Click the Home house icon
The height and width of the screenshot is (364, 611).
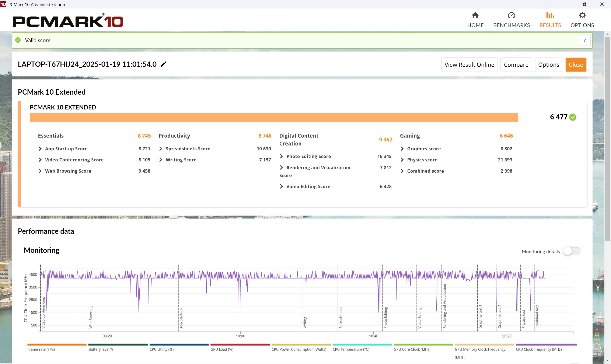[475, 15]
